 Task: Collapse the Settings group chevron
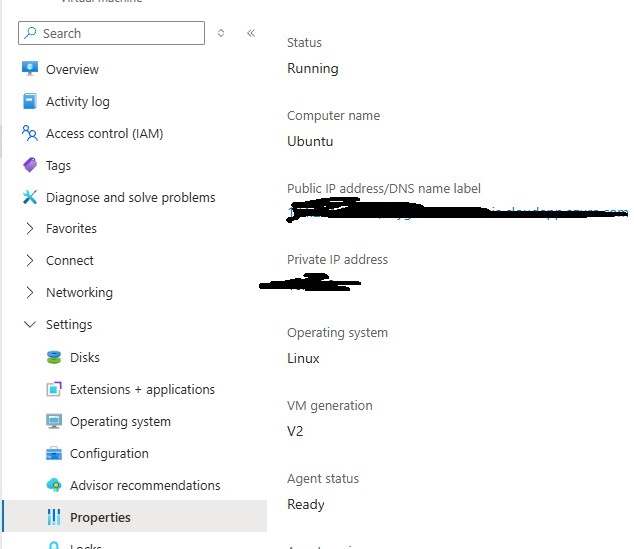30,324
